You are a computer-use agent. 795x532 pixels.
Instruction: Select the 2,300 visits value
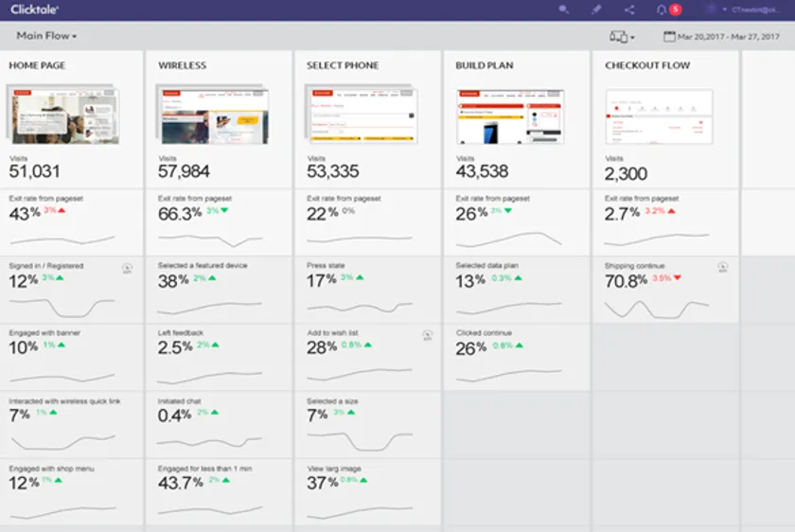click(x=626, y=174)
